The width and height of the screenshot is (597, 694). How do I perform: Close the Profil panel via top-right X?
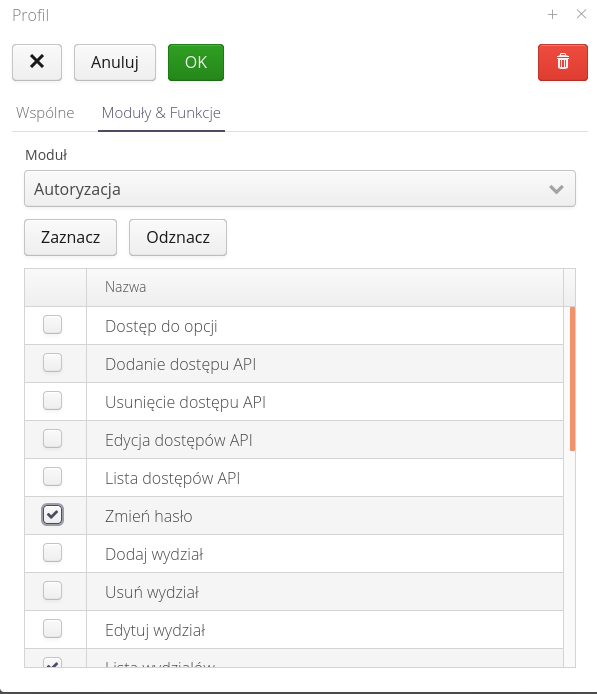click(582, 14)
